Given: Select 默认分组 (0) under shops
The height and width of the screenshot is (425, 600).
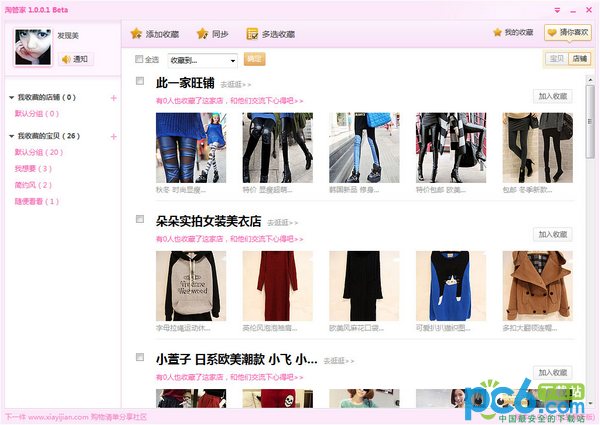Looking at the screenshot, I should (x=37, y=114).
